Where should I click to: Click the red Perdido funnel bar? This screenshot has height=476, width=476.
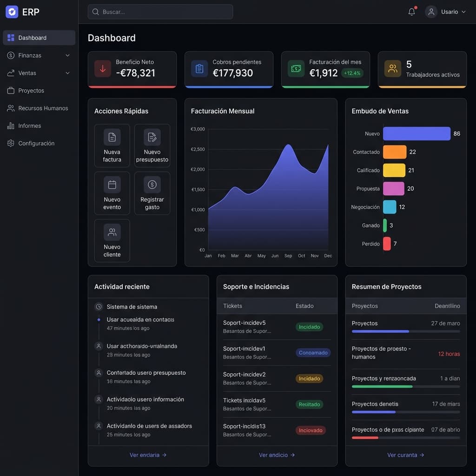[x=387, y=244]
